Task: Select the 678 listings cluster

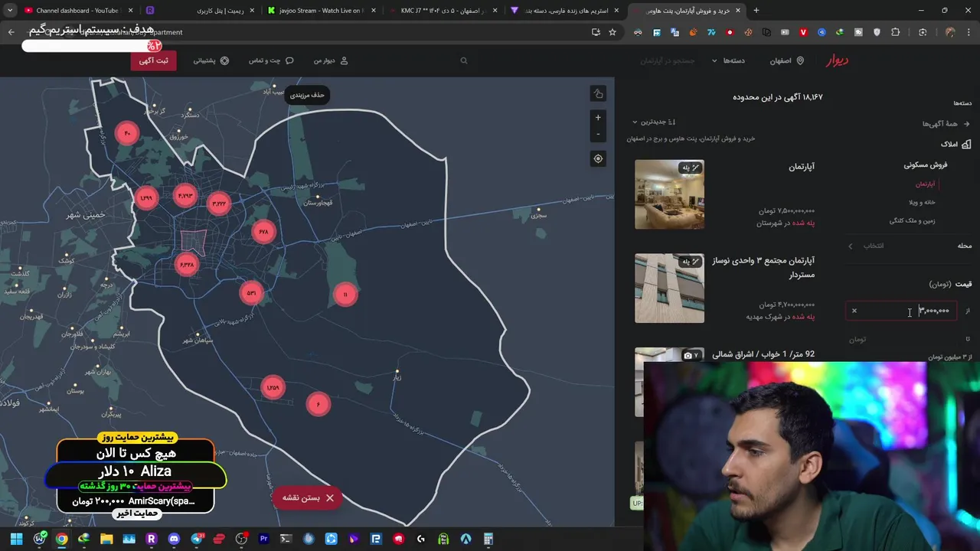Action: coord(263,232)
